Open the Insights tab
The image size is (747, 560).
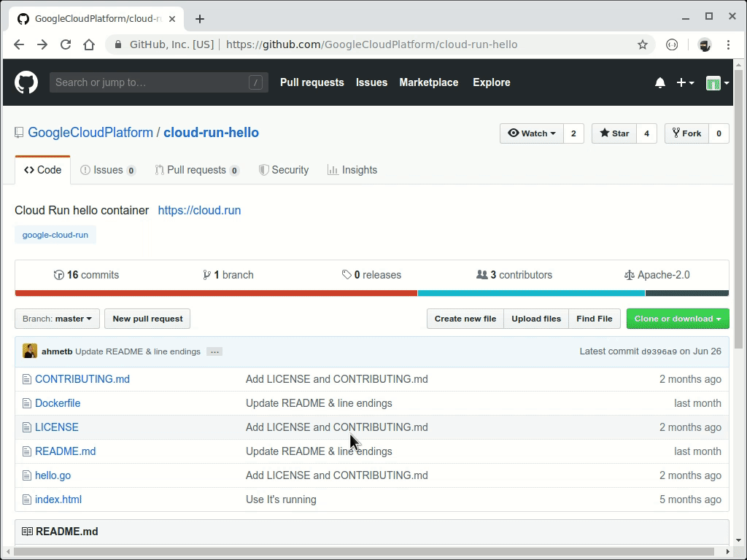(x=352, y=170)
